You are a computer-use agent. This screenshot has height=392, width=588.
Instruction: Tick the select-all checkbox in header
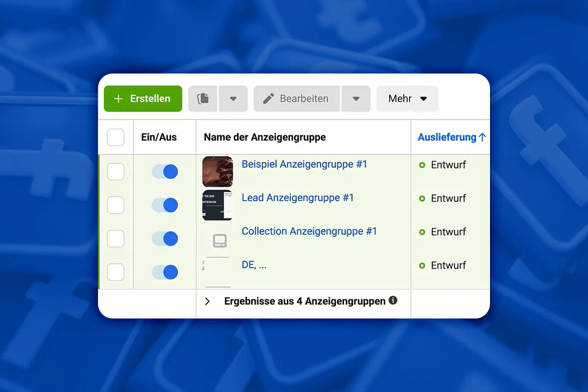[x=116, y=138]
